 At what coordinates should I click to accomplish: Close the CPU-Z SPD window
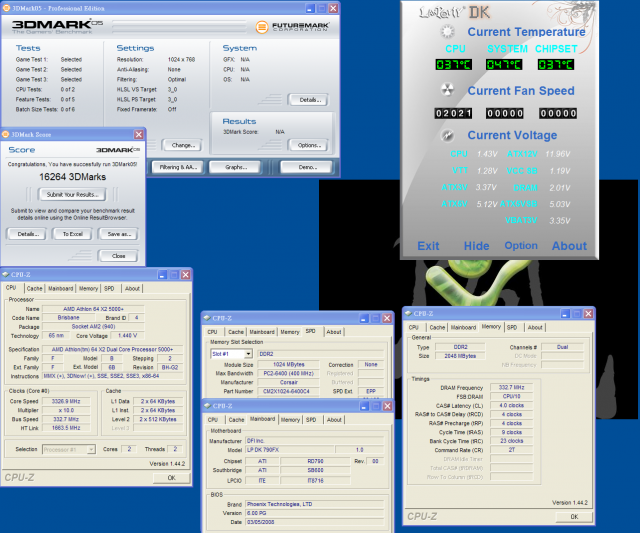coord(387,318)
